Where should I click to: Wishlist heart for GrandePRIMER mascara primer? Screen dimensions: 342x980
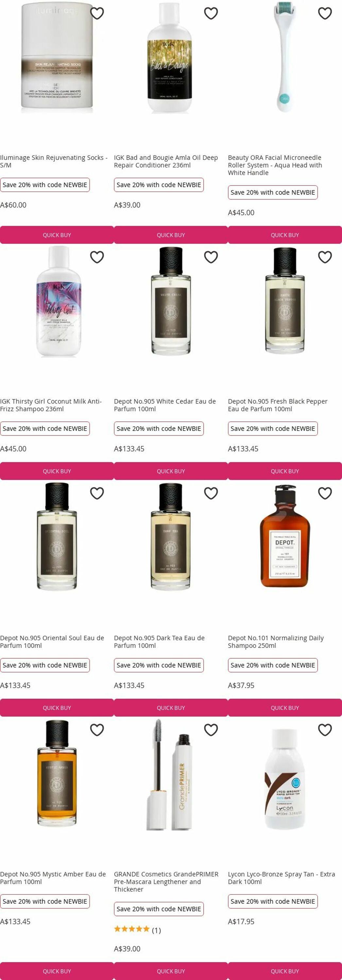(211, 730)
